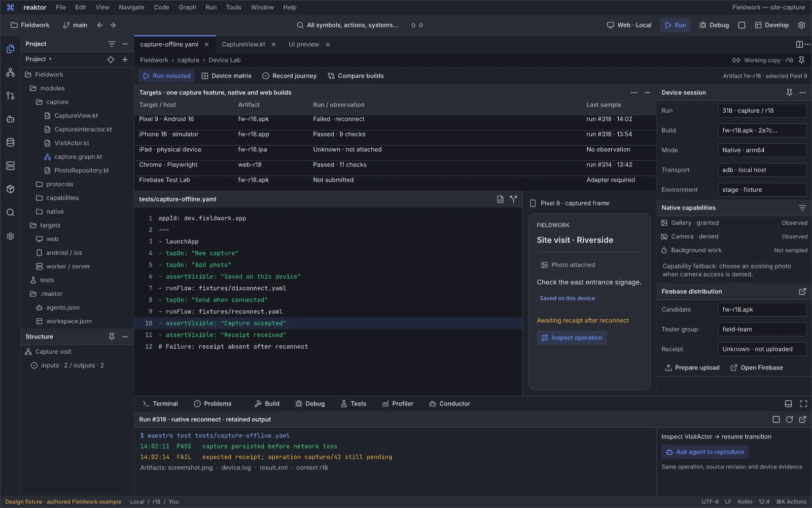The width and height of the screenshot is (812, 508).
Task: Open the search sidebar icon
Action: pyautogui.click(x=10, y=213)
